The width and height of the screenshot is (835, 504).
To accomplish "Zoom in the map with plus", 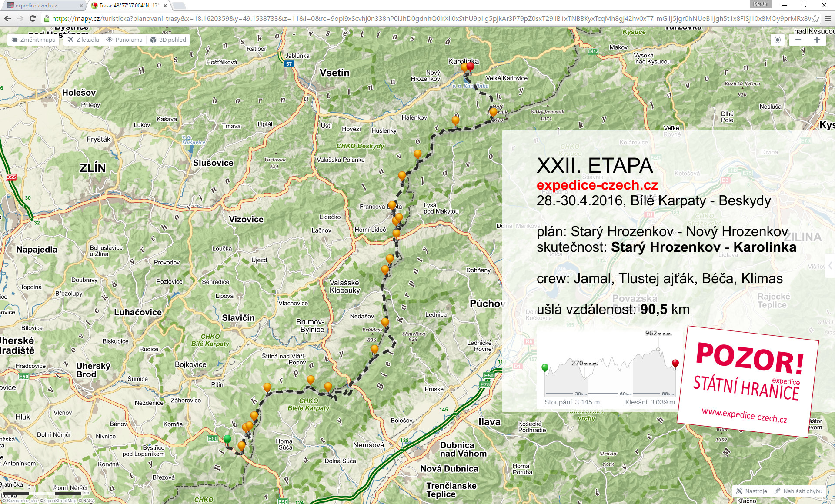I will click(817, 40).
